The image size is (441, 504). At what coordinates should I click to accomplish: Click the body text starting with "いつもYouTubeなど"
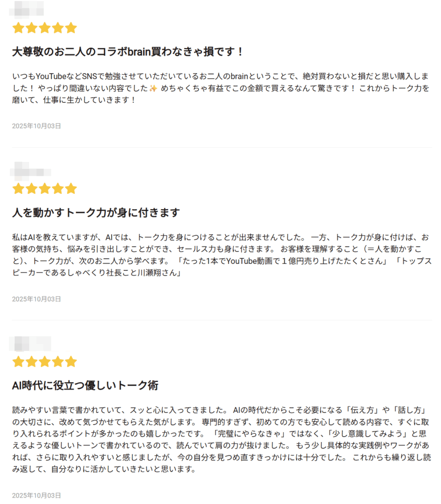pyautogui.click(x=220, y=88)
